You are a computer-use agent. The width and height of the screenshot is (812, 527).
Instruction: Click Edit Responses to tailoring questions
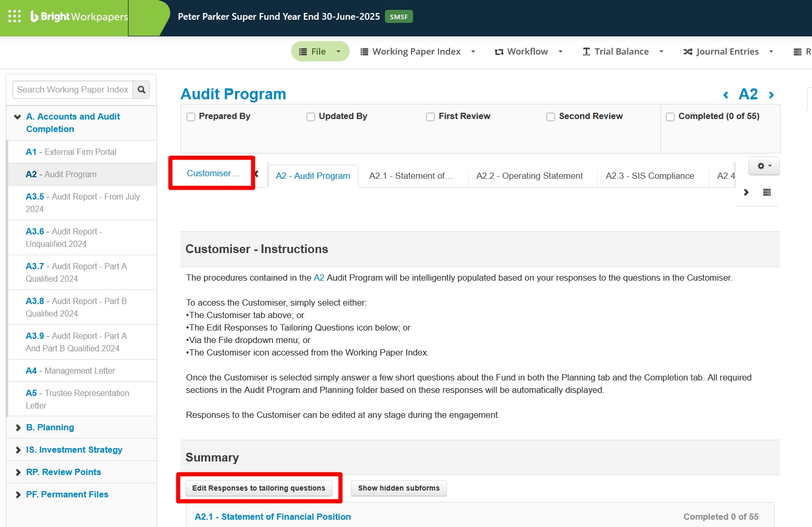point(259,488)
